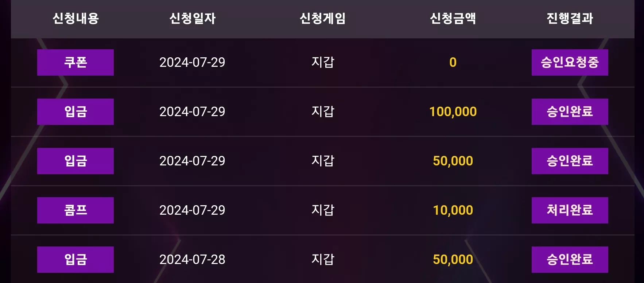The image size is (644, 283).
Task: Click the 쿠폰 request type button
Action: pyautogui.click(x=75, y=62)
